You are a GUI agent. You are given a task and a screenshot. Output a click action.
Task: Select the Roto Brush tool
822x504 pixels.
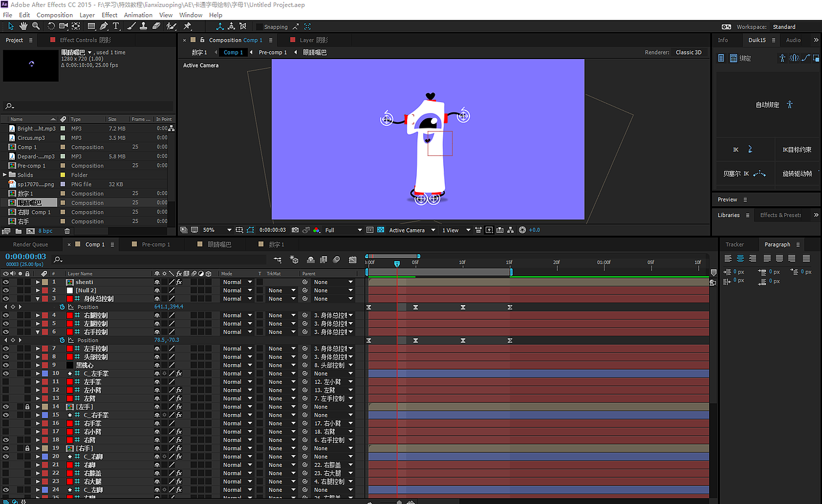[x=171, y=26]
